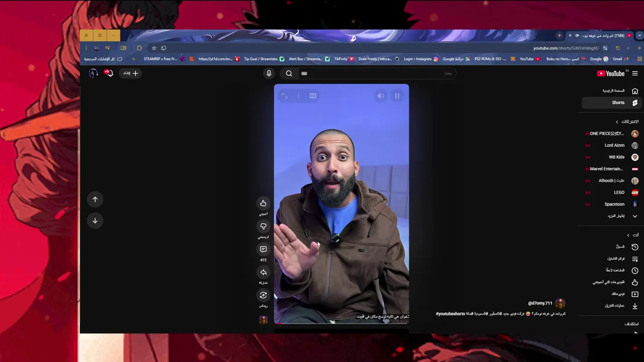Open the WB Kids channel

(612, 157)
